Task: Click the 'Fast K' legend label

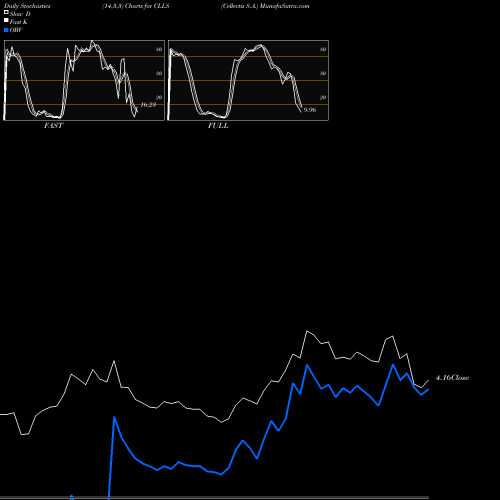Action: (x=19, y=22)
